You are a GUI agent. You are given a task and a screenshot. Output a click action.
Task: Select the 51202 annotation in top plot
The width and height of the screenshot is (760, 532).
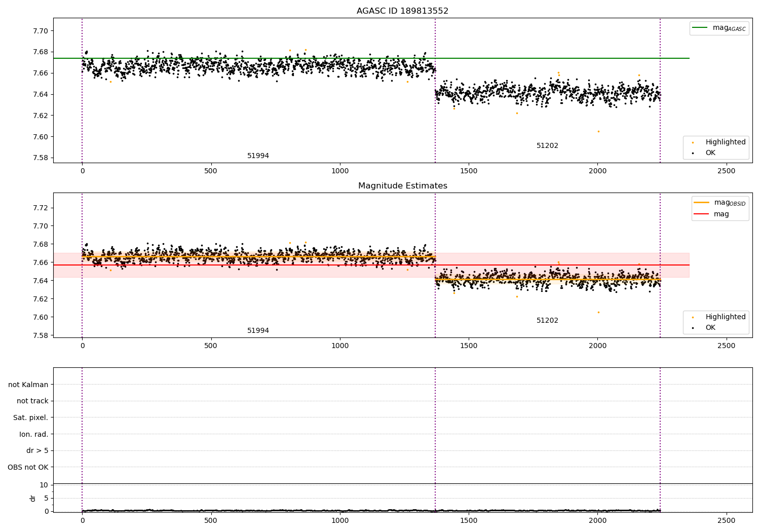coord(547,146)
